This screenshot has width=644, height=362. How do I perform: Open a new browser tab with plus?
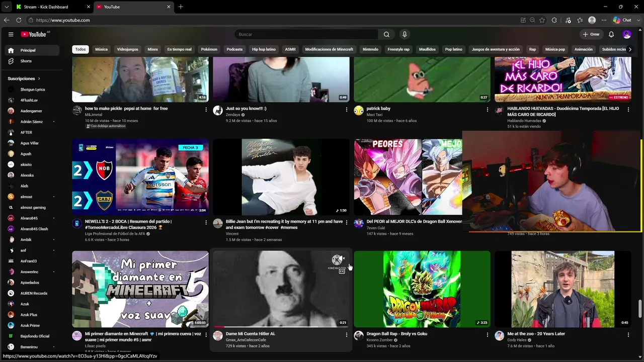[181, 7]
